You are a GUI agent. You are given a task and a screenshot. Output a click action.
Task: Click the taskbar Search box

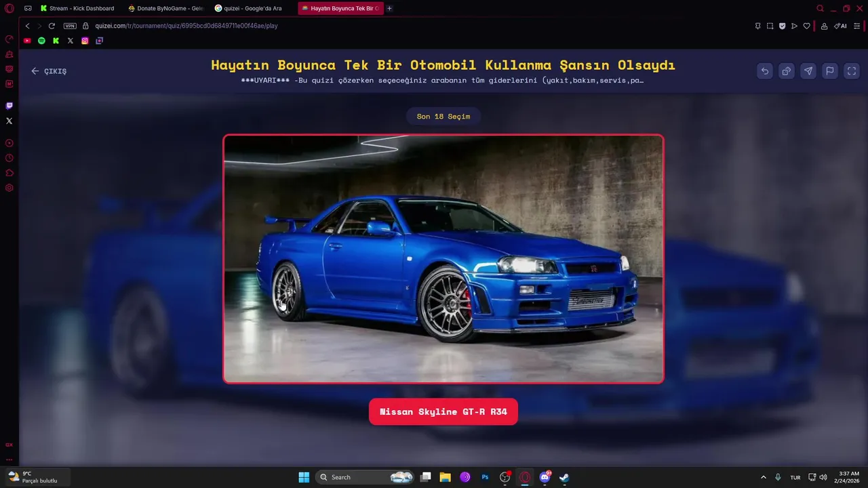click(x=366, y=477)
